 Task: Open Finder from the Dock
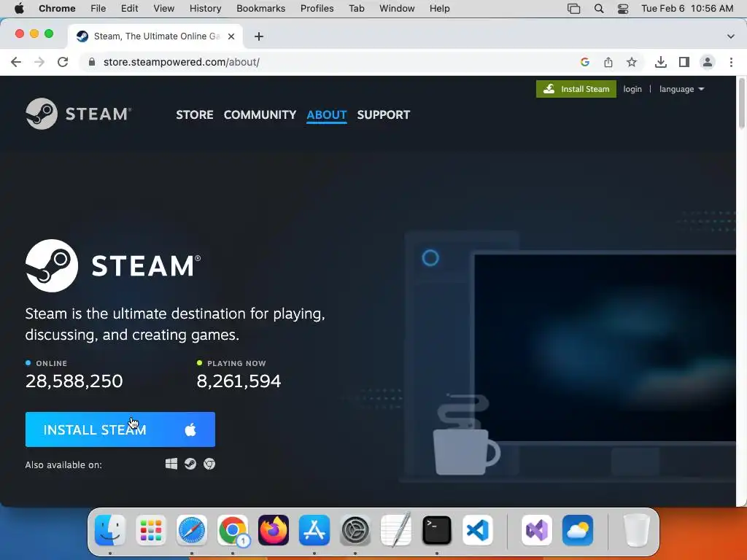point(110,530)
